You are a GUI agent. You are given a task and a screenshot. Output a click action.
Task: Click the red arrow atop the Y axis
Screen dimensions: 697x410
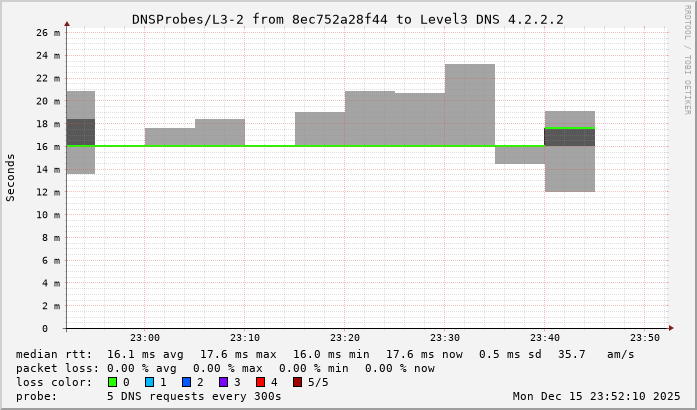[67, 23]
